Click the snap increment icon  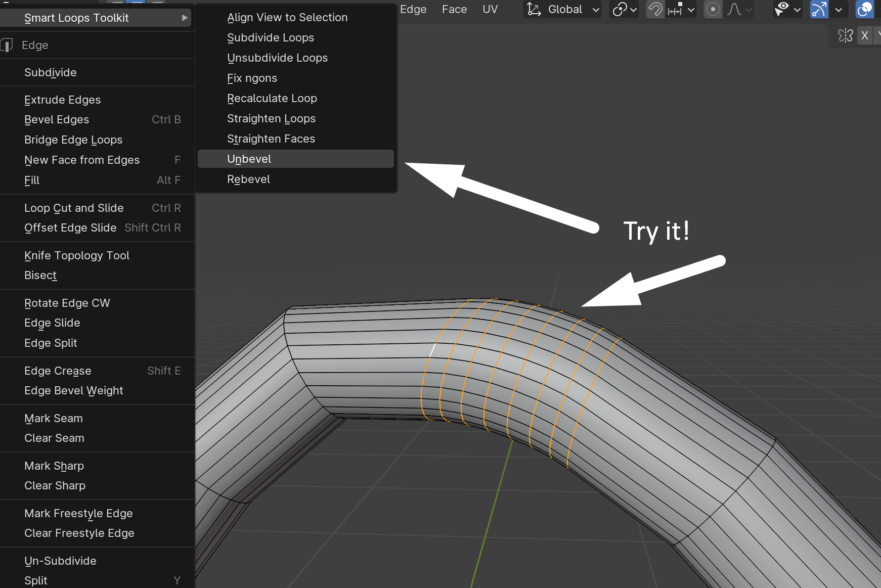pos(675,10)
